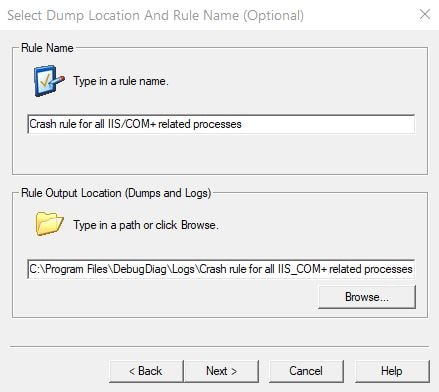The height and width of the screenshot is (392, 439).
Task: Focus the rule output location path field
Action: point(221,269)
